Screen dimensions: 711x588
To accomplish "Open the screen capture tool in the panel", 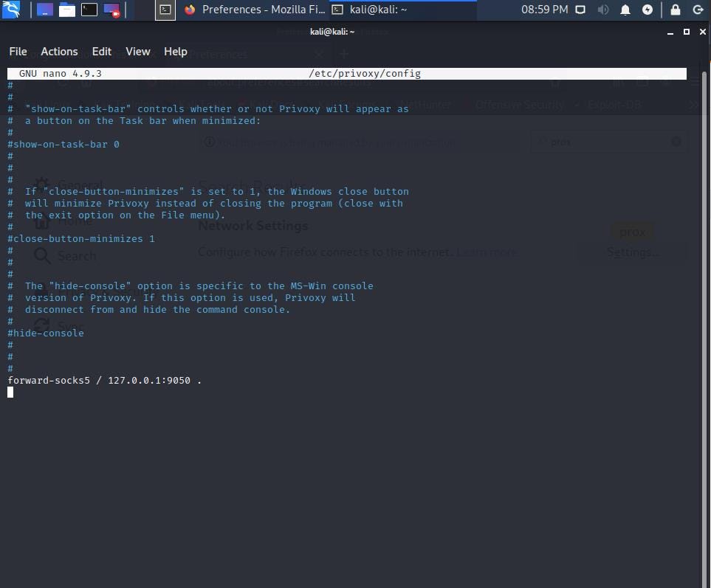I will pyautogui.click(x=111, y=10).
